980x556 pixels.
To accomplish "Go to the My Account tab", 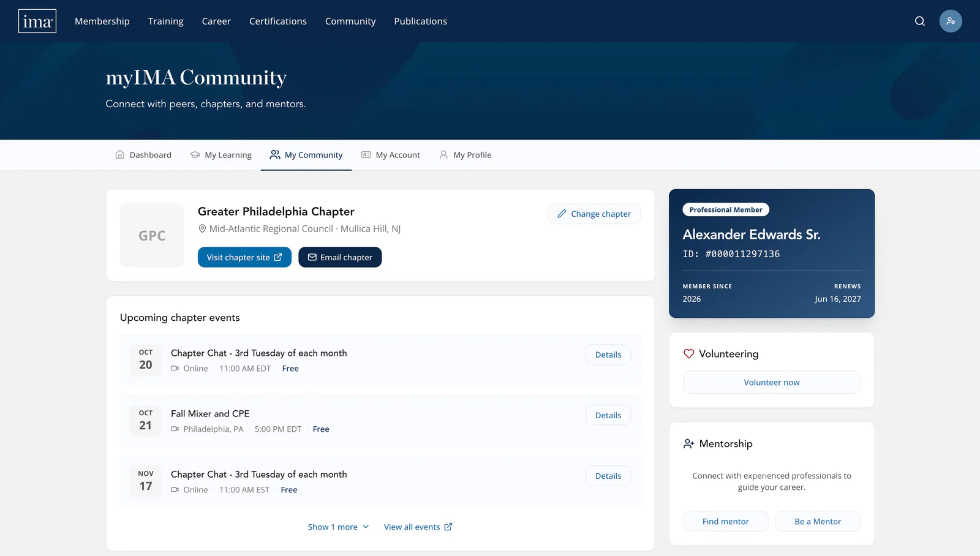I will pyautogui.click(x=391, y=155).
